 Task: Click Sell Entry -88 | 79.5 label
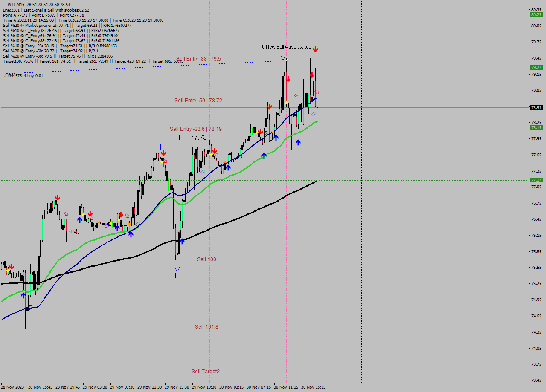coord(198,58)
